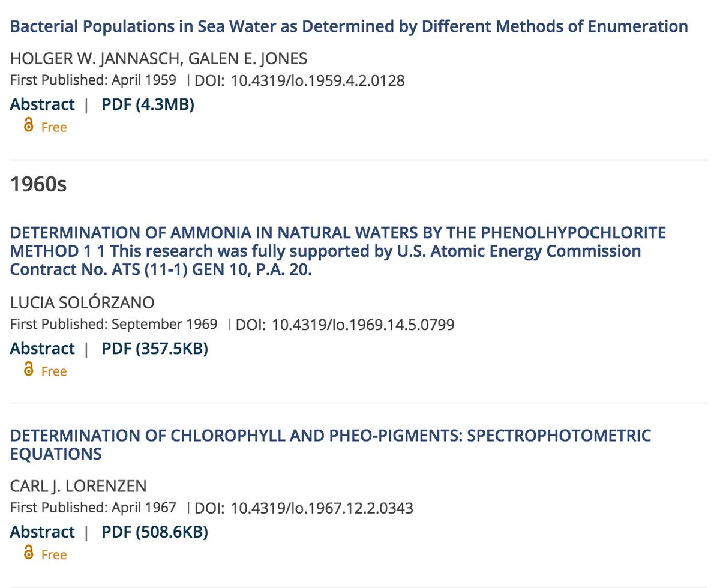Click the Free label under Solórzano's article
Screen dimensions: 720x588
(54, 371)
